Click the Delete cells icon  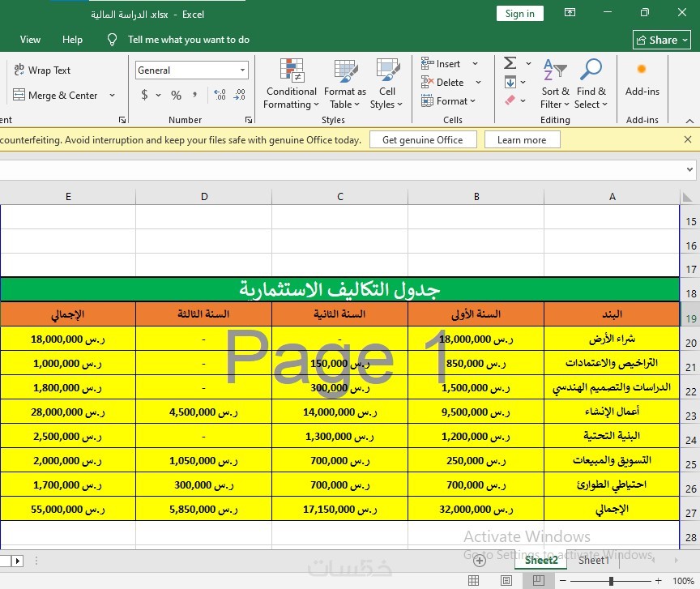point(427,82)
